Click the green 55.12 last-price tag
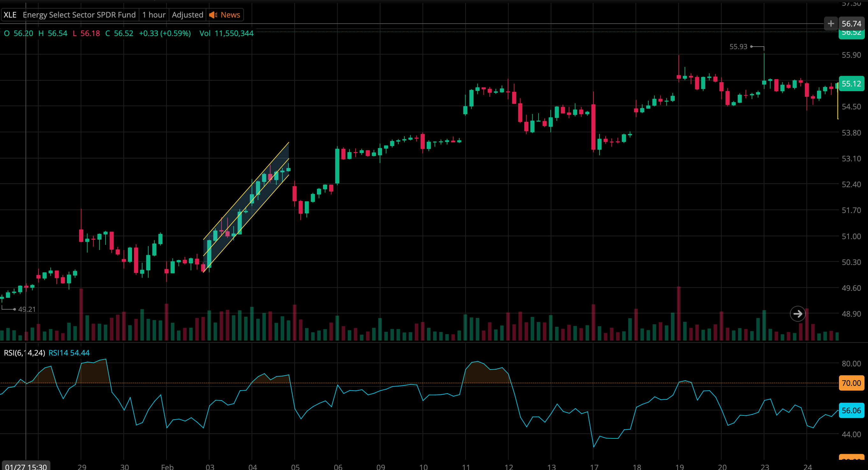The height and width of the screenshot is (470, 868). pos(851,84)
